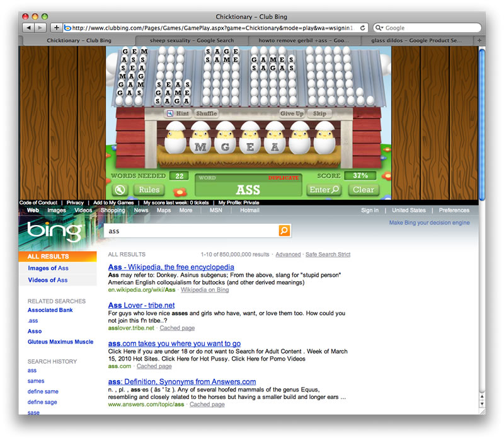This screenshot has width=504, height=440.
Task: Open the Safe Search Strict settings link
Action: (x=328, y=255)
